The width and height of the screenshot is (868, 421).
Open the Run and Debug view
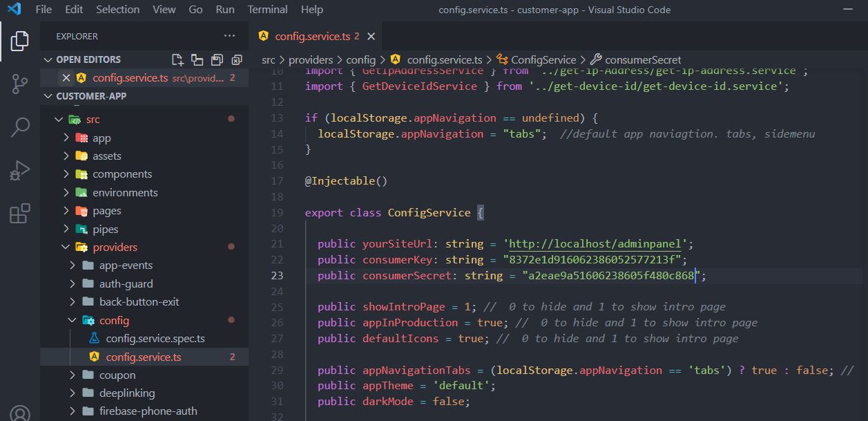click(20, 170)
